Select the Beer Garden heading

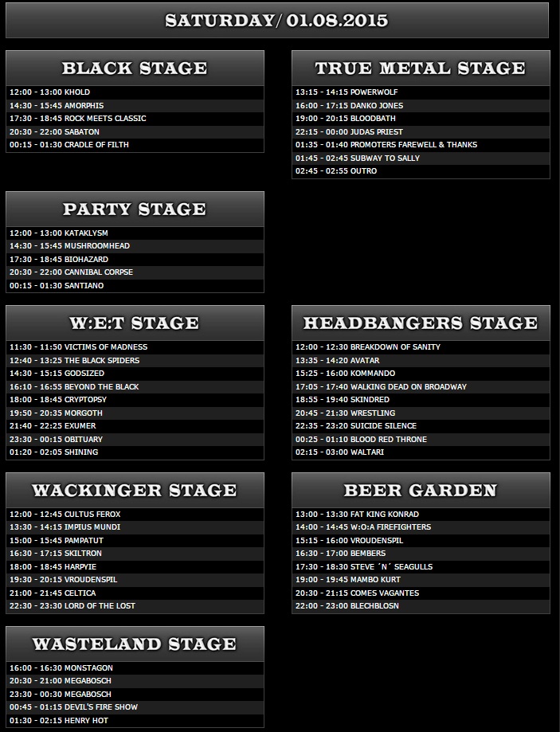[421, 490]
